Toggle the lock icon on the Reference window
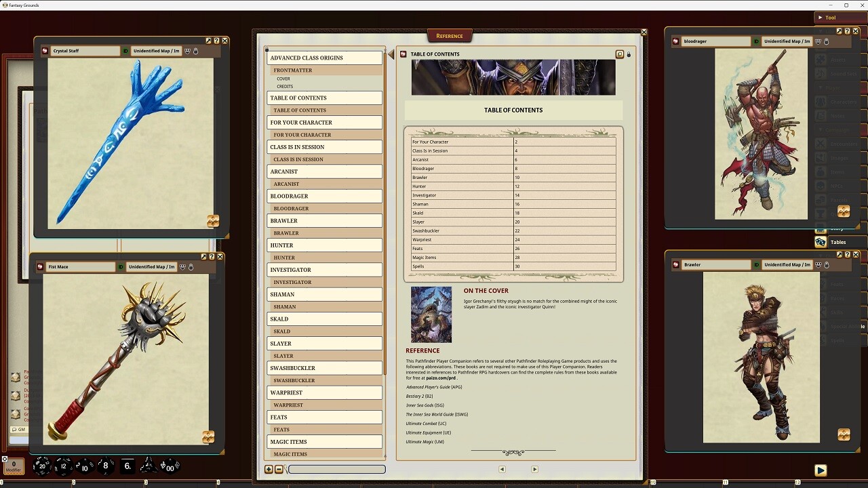The image size is (868, 488). (628, 54)
